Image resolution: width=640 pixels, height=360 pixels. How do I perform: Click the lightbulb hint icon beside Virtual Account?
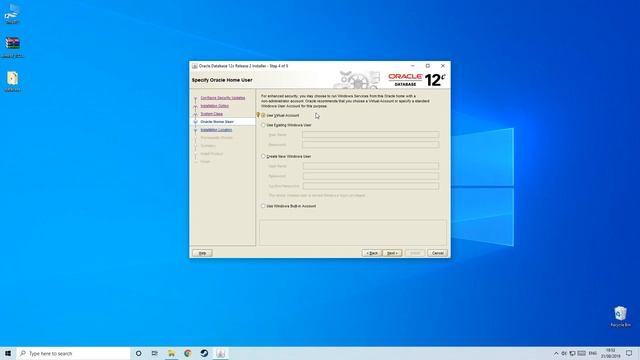(x=258, y=115)
